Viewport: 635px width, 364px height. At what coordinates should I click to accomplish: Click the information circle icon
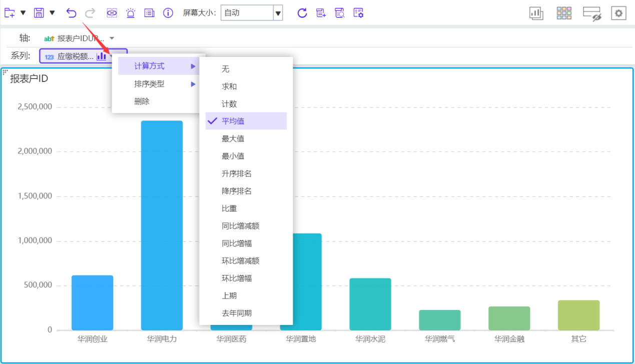pos(168,13)
